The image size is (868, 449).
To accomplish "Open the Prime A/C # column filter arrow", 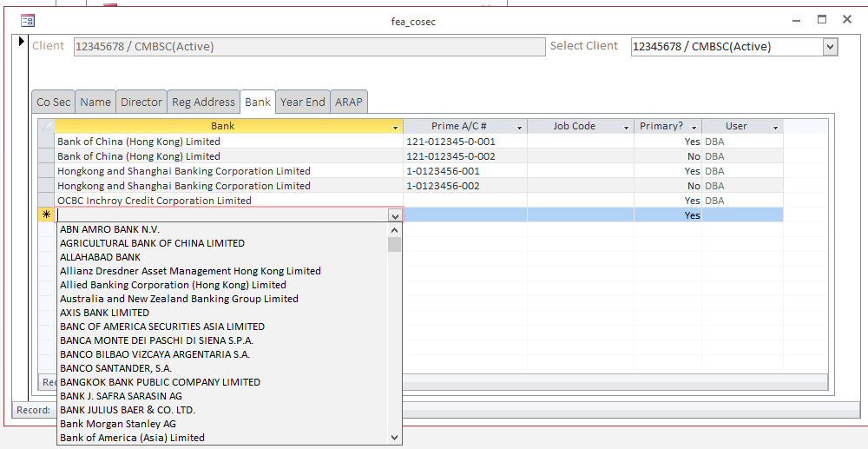I will (x=520, y=128).
